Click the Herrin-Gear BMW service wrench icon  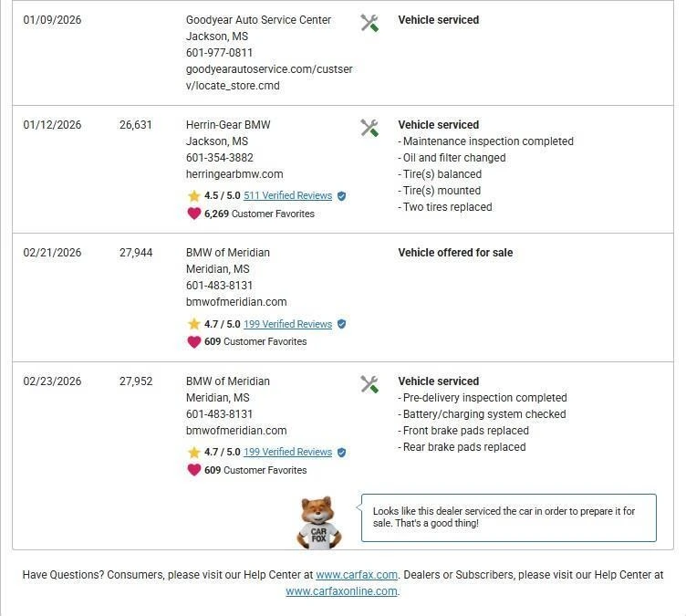[x=369, y=128]
